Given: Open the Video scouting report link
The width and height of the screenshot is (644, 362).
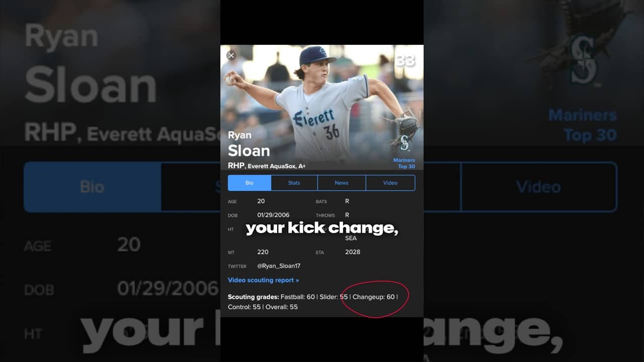Looking at the screenshot, I should tap(263, 280).
